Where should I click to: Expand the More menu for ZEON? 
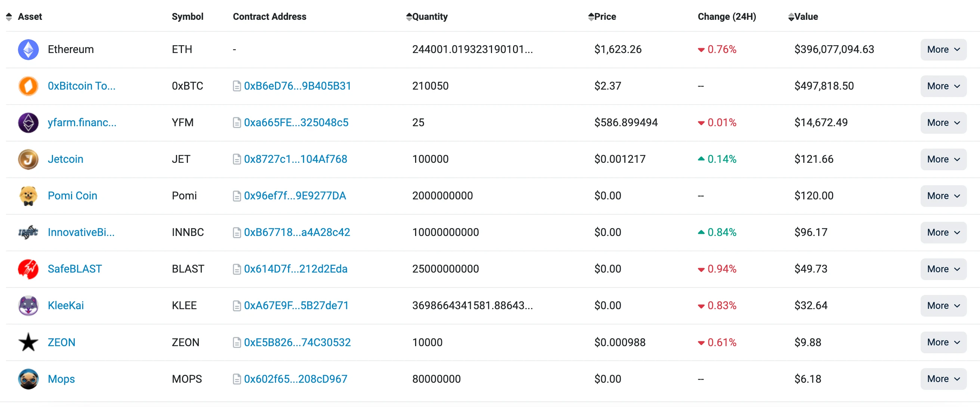[943, 342]
